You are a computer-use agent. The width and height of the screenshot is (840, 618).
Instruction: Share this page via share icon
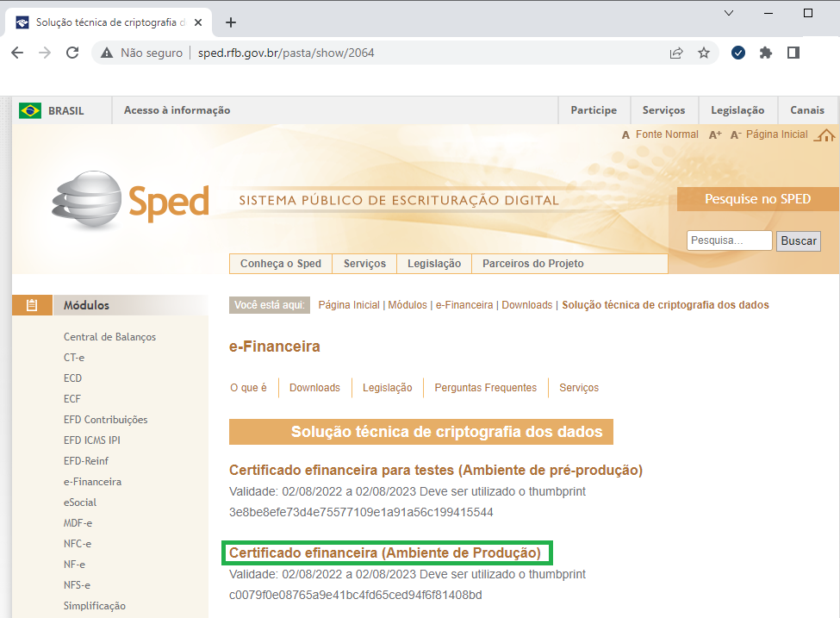[x=676, y=53]
